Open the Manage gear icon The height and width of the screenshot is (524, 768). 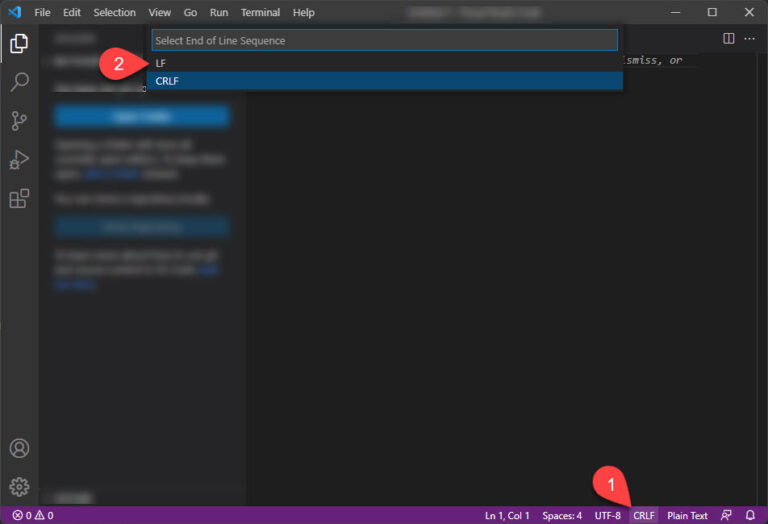click(x=19, y=487)
